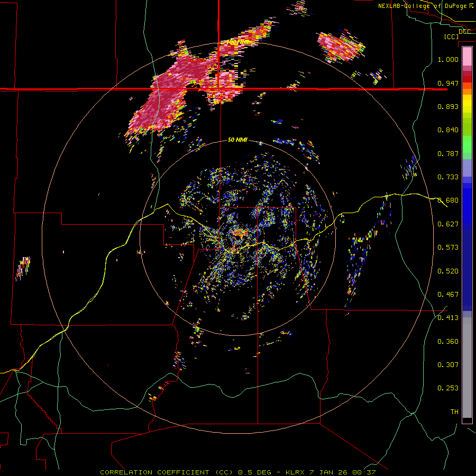
Task: Select the 0.253 legend value
Action: click(448, 388)
